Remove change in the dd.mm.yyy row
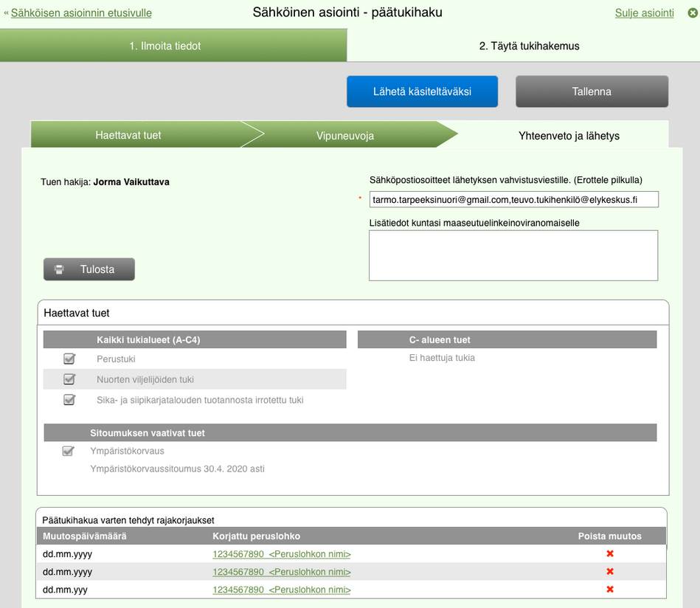 pyautogui.click(x=610, y=590)
